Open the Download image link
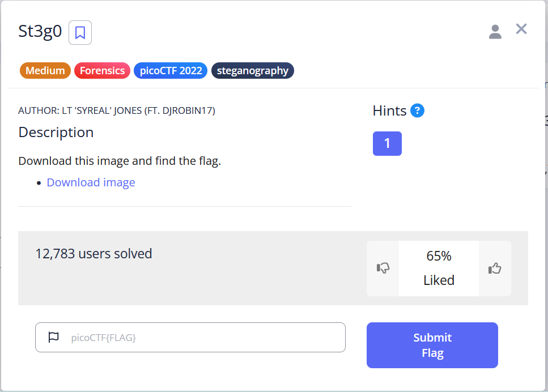The image size is (548, 392). click(x=91, y=182)
